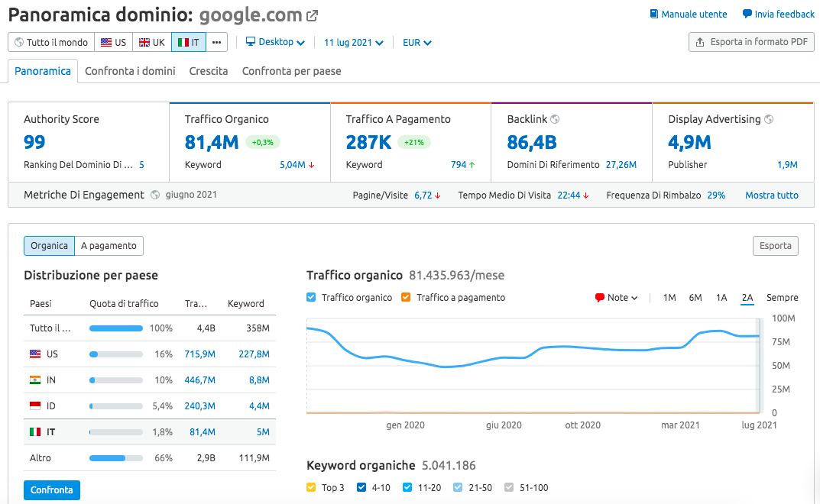Toggle the Traffico a pagamento checkbox
The width and height of the screenshot is (820, 504).
click(x=406, y=298)
